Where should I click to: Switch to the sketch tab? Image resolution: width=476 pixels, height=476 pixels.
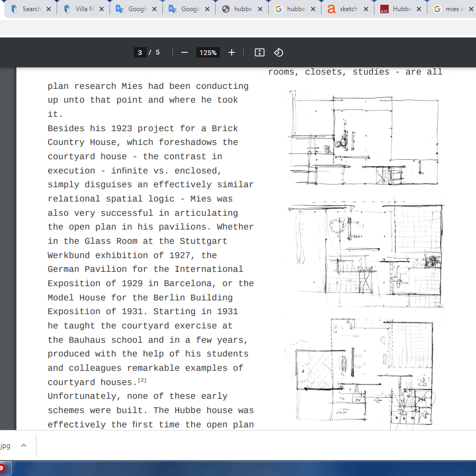tap(347, 9)
